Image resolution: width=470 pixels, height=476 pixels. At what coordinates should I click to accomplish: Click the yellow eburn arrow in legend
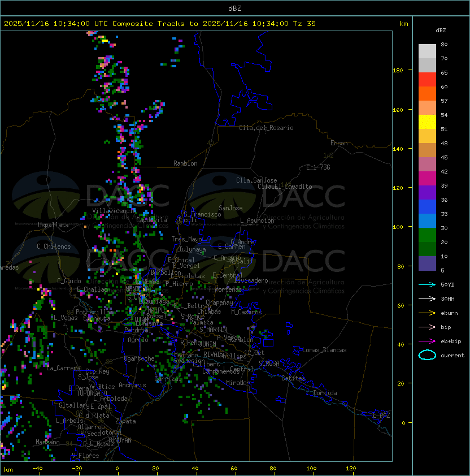coord(427,313)
